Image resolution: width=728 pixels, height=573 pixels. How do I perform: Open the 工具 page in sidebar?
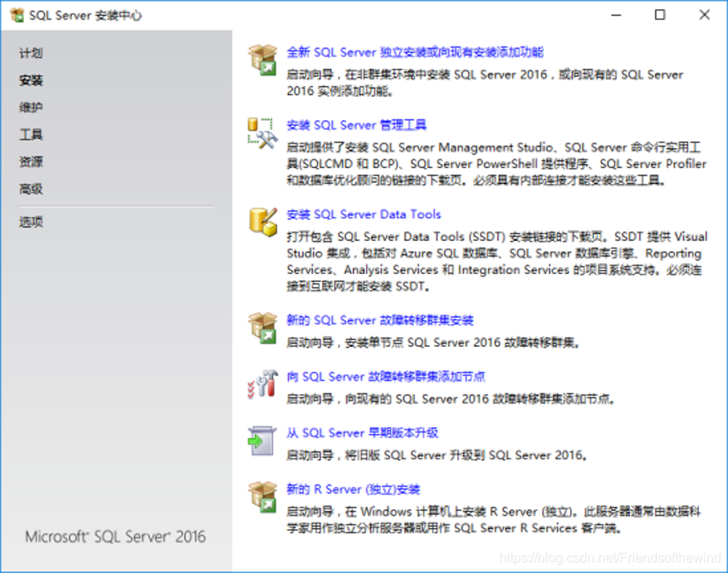pos(31,135)
